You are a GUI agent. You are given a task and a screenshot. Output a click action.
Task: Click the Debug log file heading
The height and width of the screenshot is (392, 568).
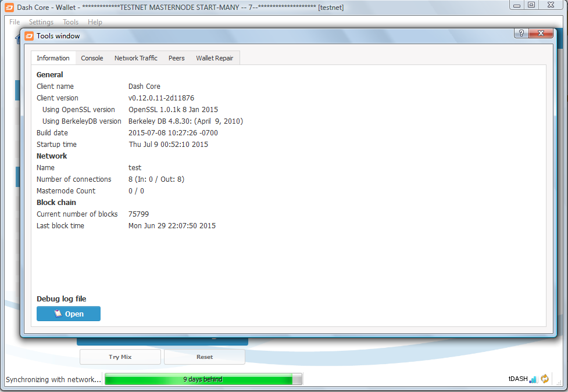pos(61,299)
